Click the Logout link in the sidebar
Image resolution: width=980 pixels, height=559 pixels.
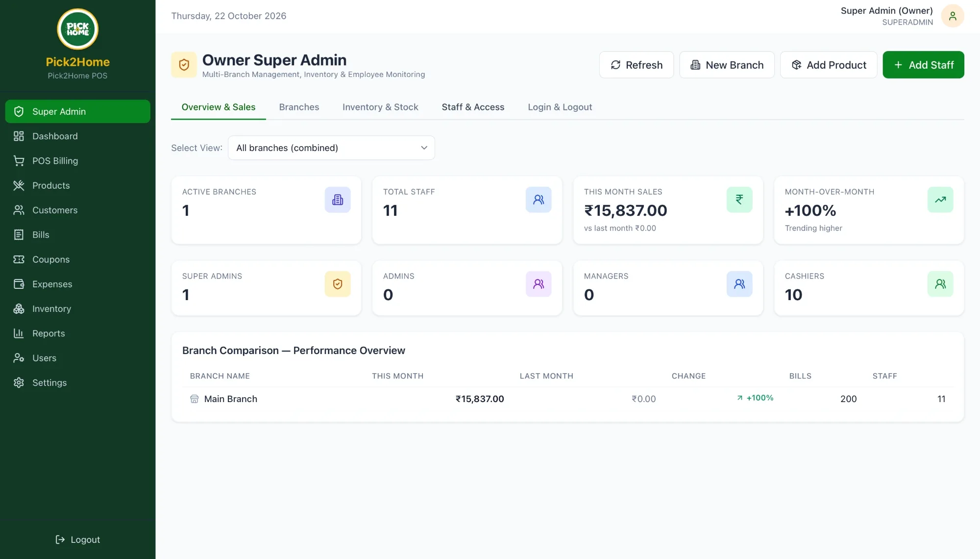pos(77,539)
